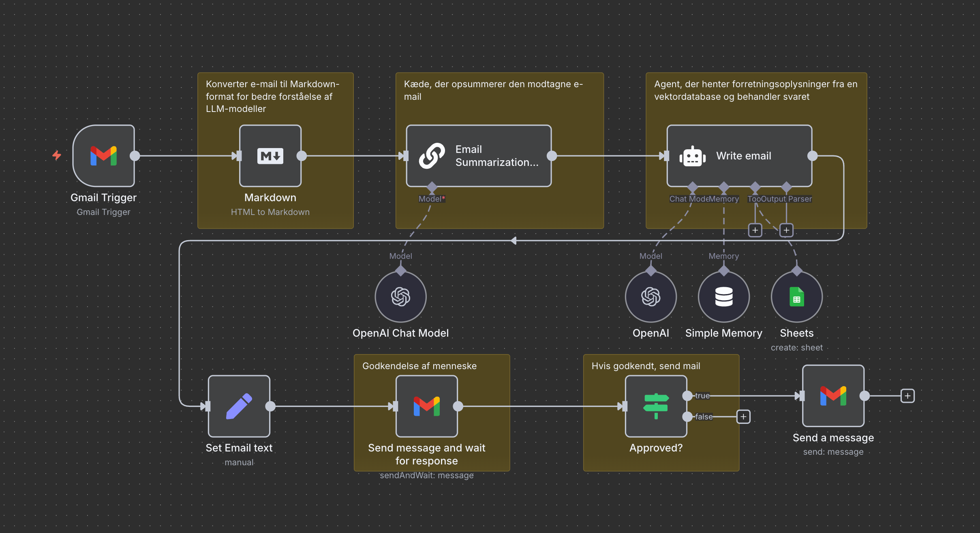This screenshot has width=980, height=533.
Task: Open the Sheets tool node
Action: click(x=796, y=297)
